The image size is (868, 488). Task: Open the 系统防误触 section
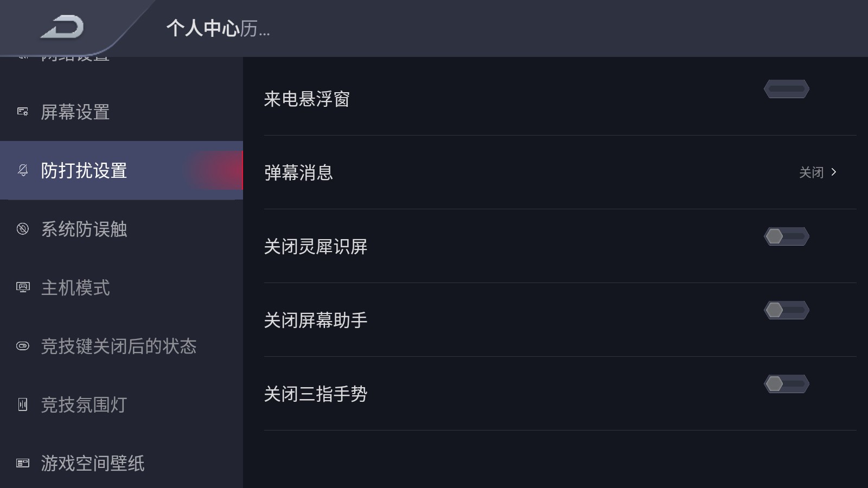click(x=84, y=229)
